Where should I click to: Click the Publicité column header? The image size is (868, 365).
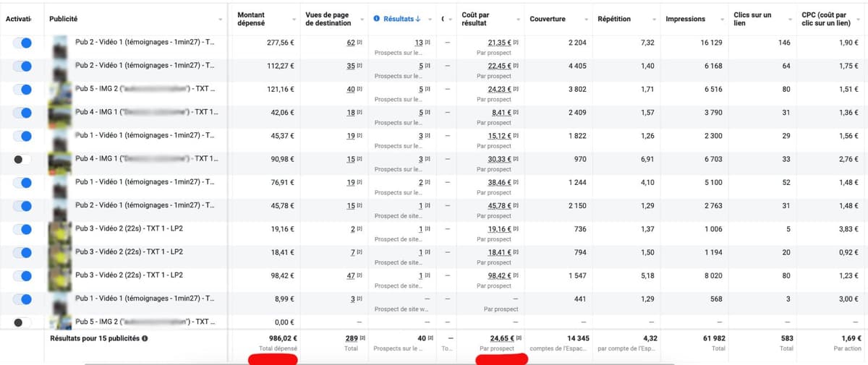coord(64,19)
